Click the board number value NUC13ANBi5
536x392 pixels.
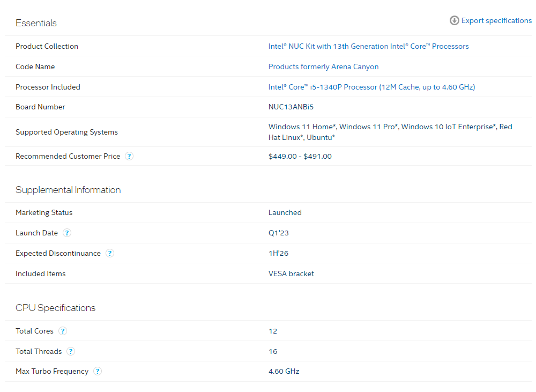pos(291,107)
